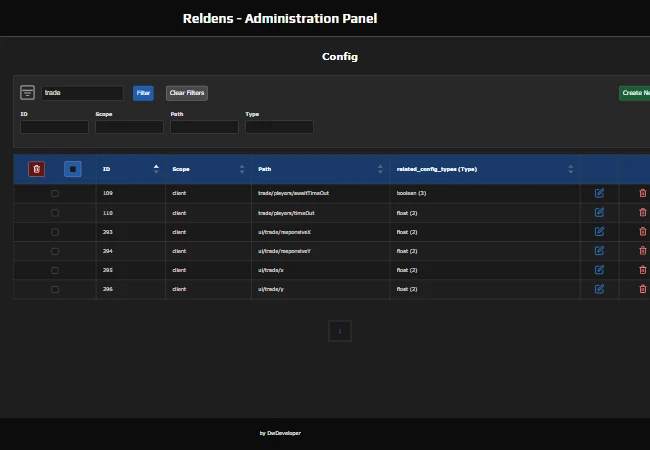
Task: Click the 'Config' page heading
Action: pyautogui.click(x=340, y=56)
